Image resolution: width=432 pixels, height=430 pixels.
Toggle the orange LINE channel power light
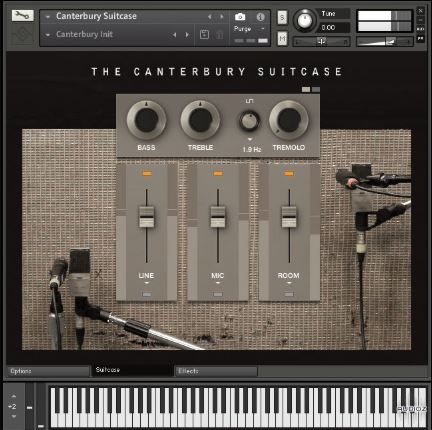click(x=147, y=173)
